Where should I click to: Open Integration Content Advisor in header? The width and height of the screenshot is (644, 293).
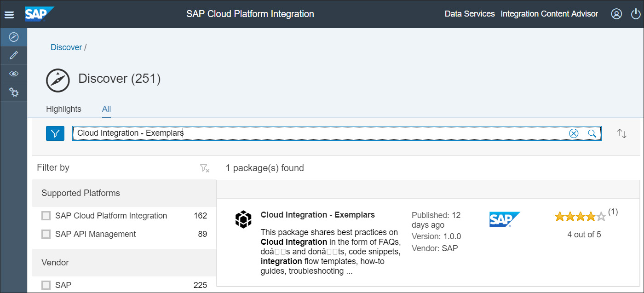[549, 14]
